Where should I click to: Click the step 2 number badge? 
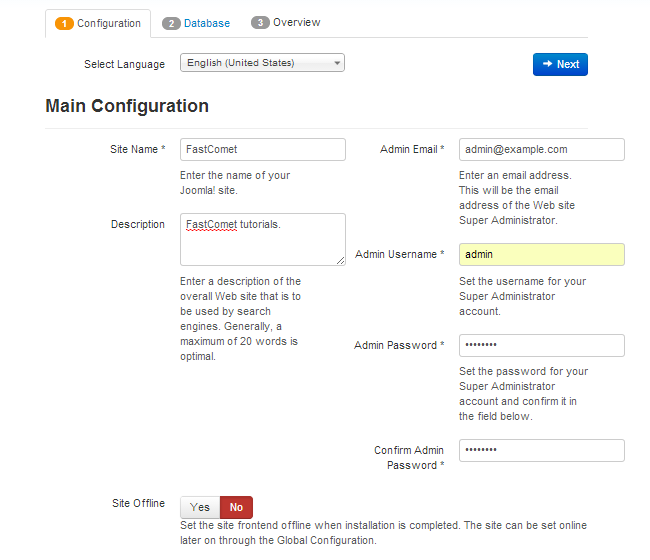pos(171,23)
